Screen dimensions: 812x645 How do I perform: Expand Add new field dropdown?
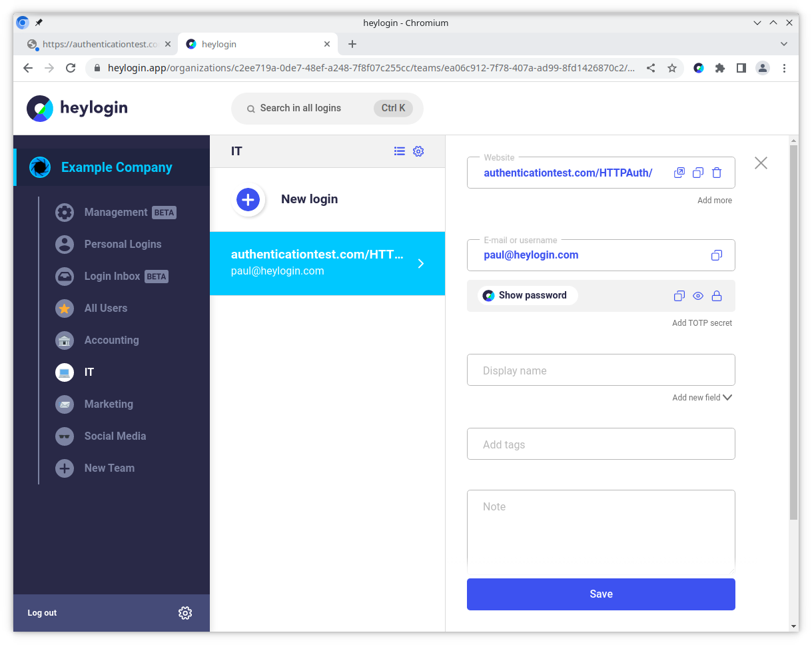click(x=702, y=398)
